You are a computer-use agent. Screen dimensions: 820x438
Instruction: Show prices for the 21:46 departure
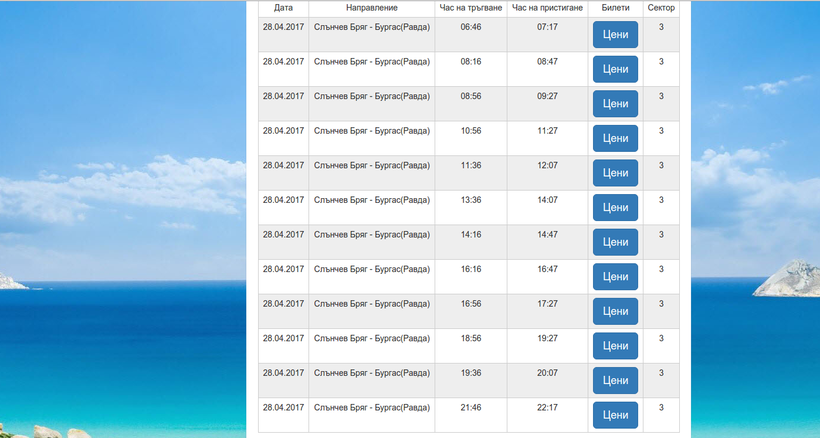(x=615, y=415)
